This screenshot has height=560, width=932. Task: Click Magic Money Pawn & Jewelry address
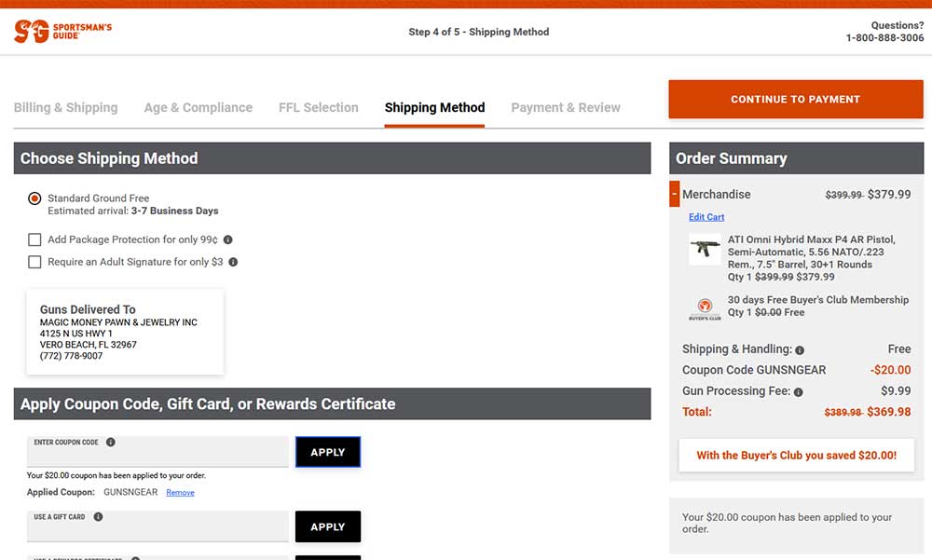(118, 339)
